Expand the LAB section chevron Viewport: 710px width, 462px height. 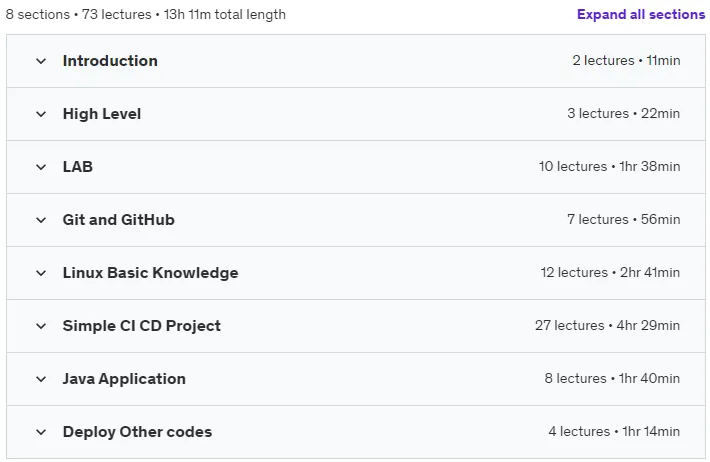click(x=41, y=167)
